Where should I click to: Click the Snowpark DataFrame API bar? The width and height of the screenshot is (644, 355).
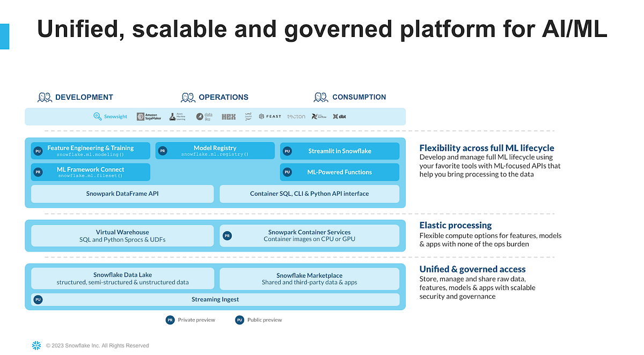pyautogui.click(x=122, y=194)
